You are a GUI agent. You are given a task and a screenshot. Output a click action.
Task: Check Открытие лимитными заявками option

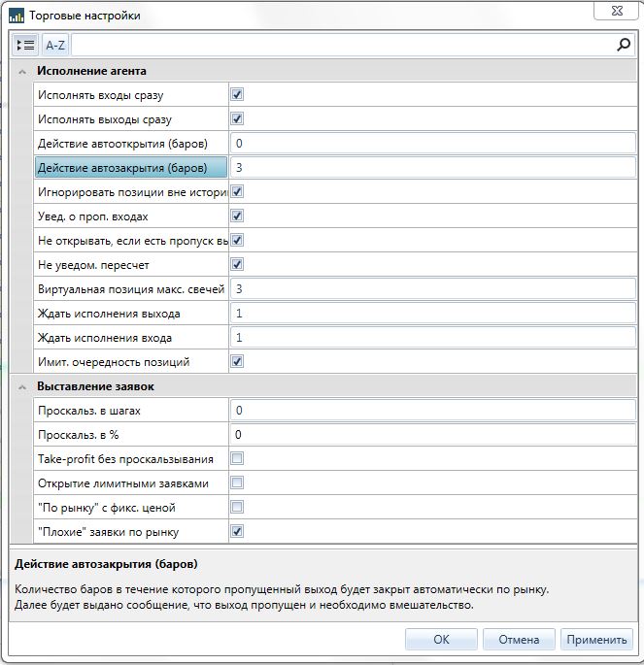(x=237, y=483)
